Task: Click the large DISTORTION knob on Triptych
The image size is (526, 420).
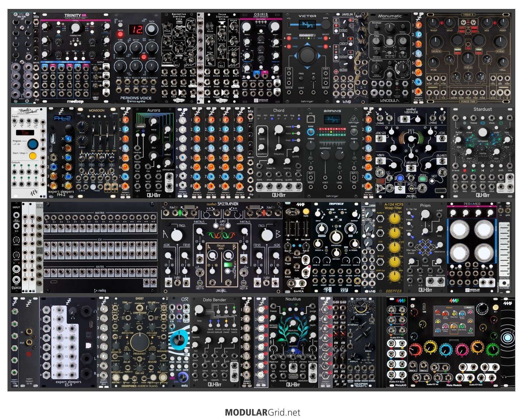Action: coord(336,237)
